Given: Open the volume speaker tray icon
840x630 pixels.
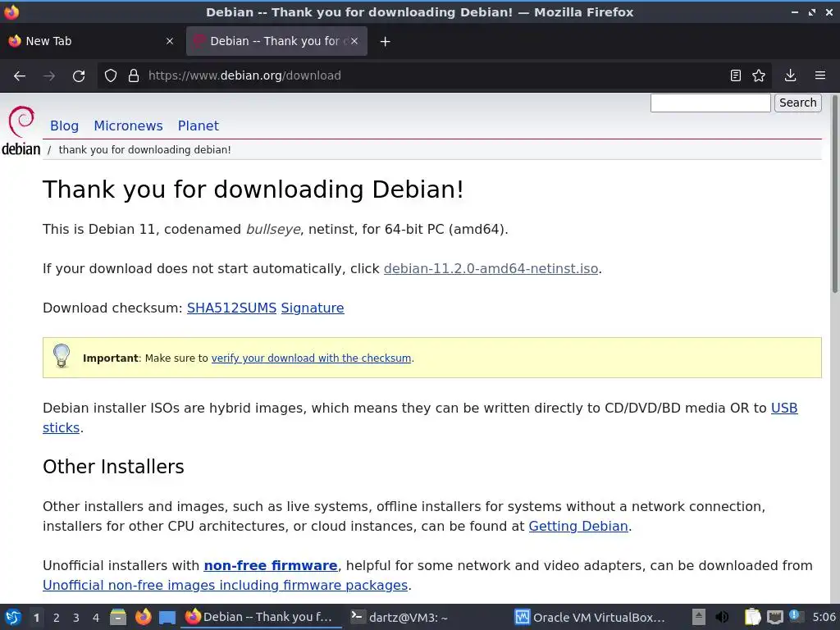Looking at the screenshot, I should coord(722,617).
